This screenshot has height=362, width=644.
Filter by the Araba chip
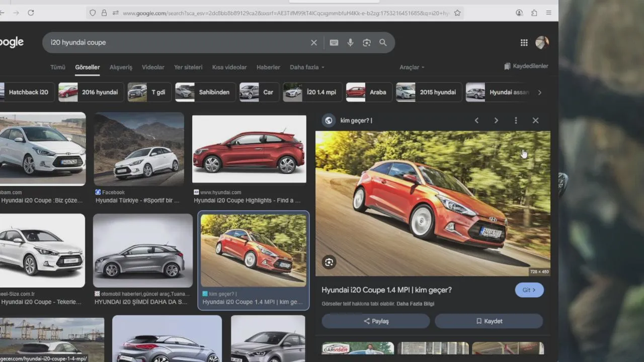(369, 93)
